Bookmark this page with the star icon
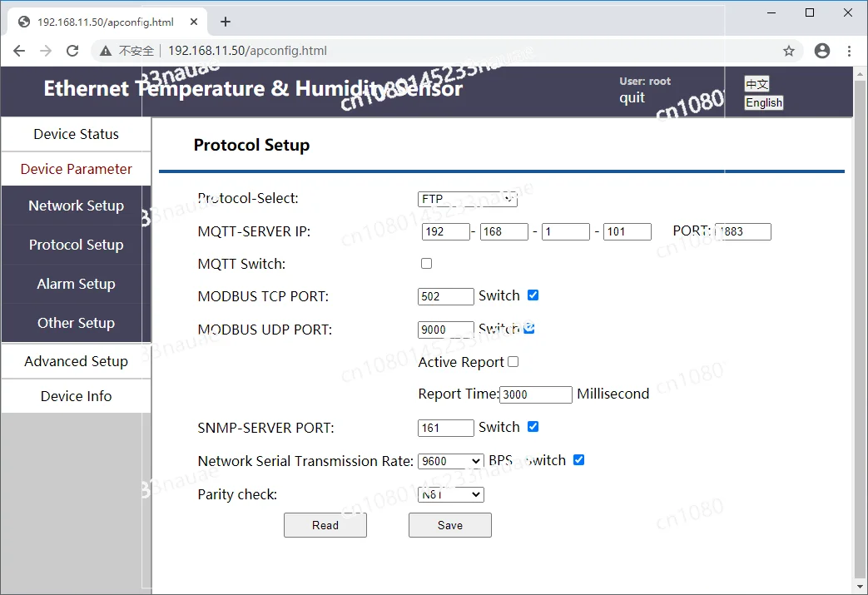Image resolution: width=868 pixels, height=595 pixels. [789, 51]
